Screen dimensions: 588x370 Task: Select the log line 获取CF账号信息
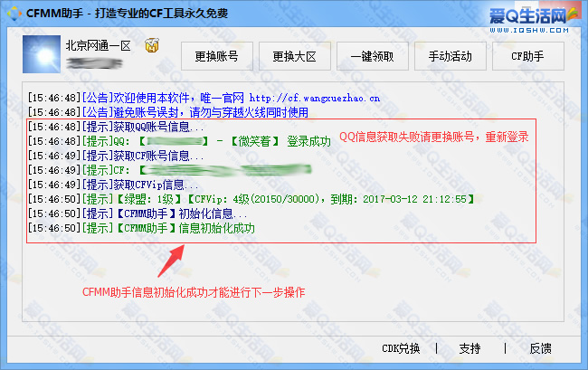(116, 156)
